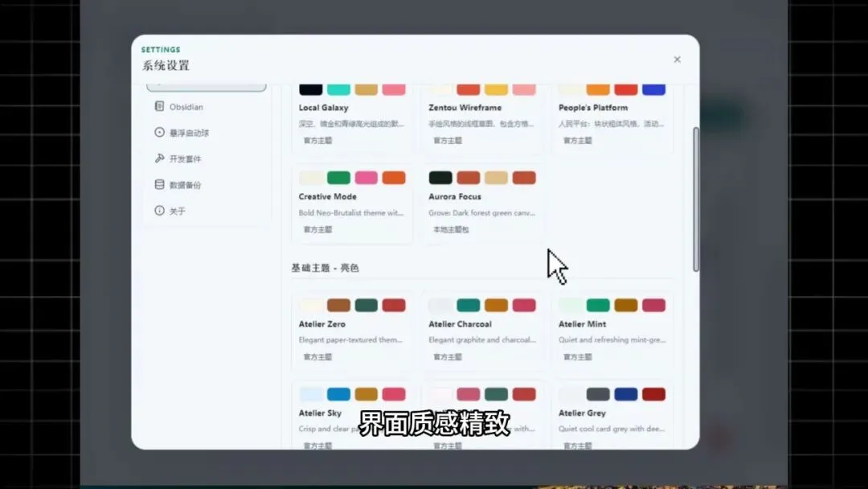Pick the blue swatch in Atelier Sky

tap(338, 394)
